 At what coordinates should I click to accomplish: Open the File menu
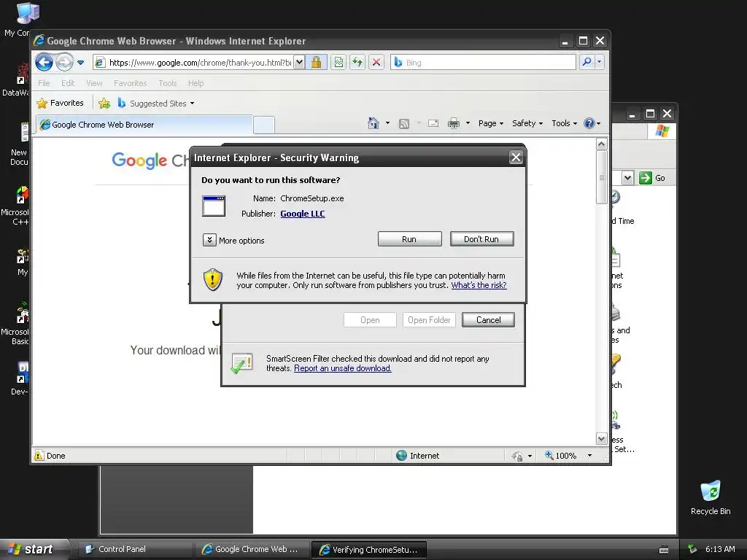coord(44,83)
